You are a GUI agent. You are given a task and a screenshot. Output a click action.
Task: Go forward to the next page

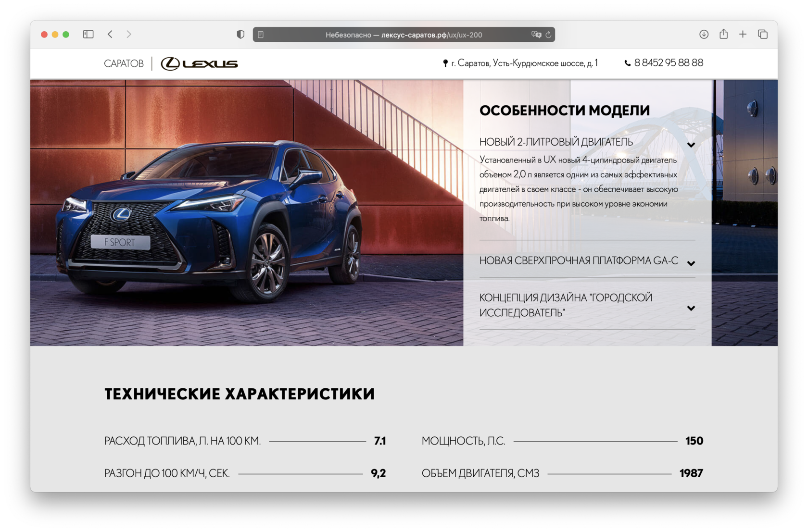pos(129,34)
